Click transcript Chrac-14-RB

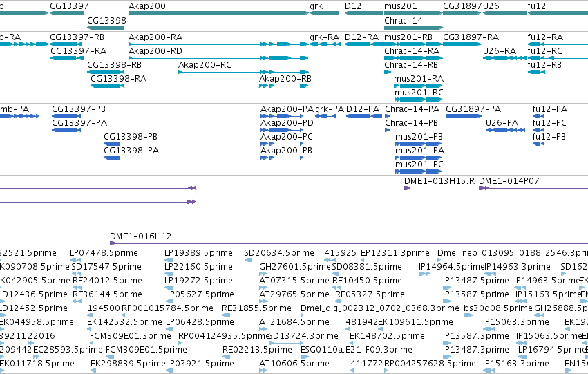point(388,72)
